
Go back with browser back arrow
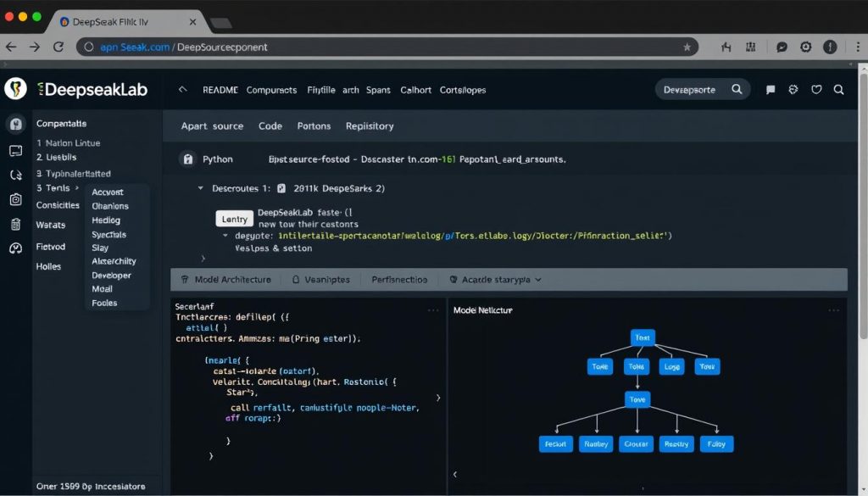click(11, 47)
